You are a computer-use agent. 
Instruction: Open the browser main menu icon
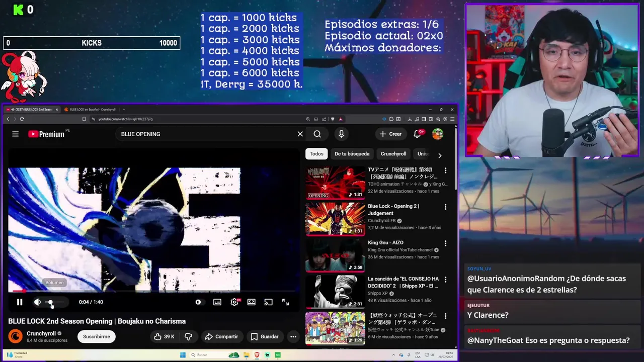452,119
